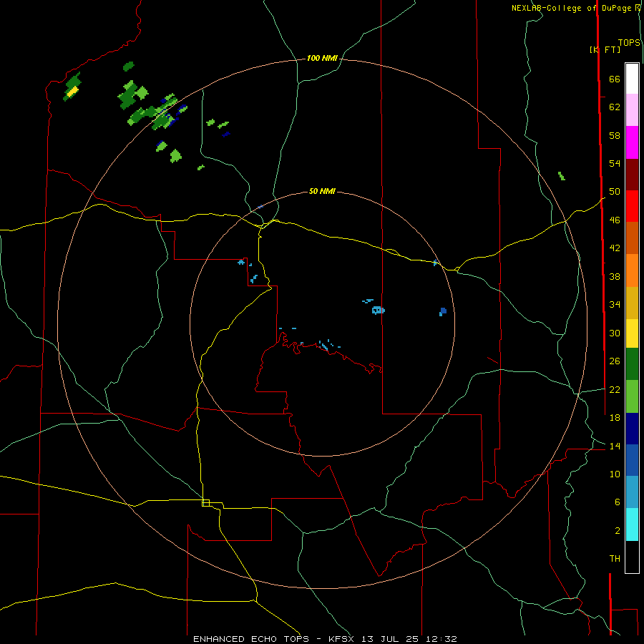Click the light pink legend swatch
The image size is (644, 644).
click(632, 109)
